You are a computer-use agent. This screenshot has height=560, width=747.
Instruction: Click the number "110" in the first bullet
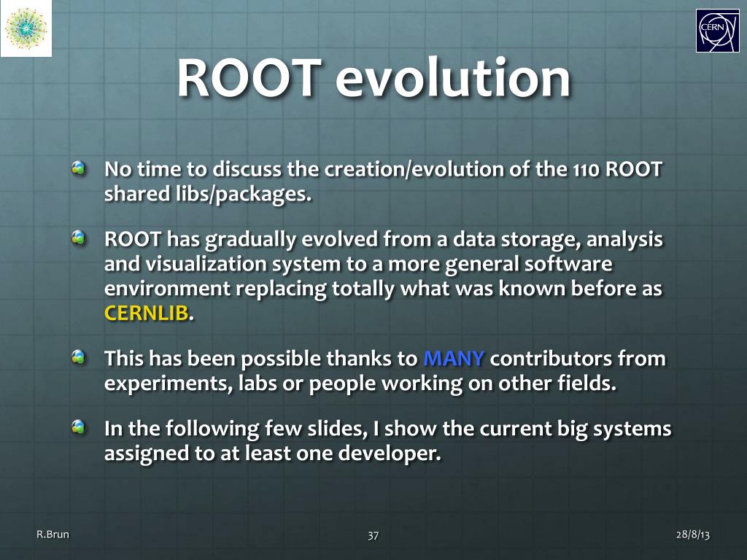point(586,170)
